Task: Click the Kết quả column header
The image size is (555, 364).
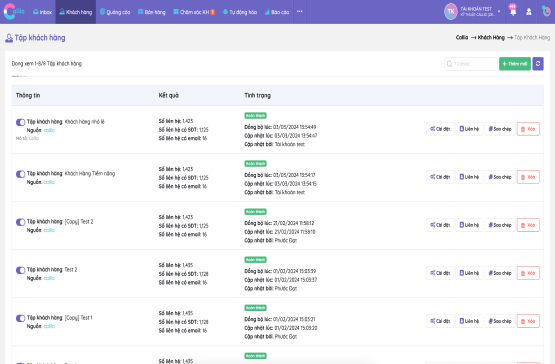Action: [x=168, y=95]
